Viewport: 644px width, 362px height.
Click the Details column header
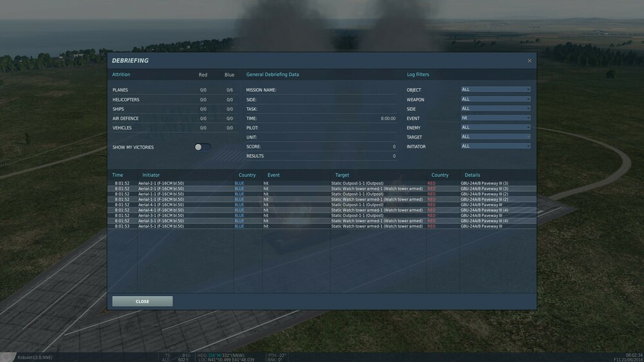[472, 175]
